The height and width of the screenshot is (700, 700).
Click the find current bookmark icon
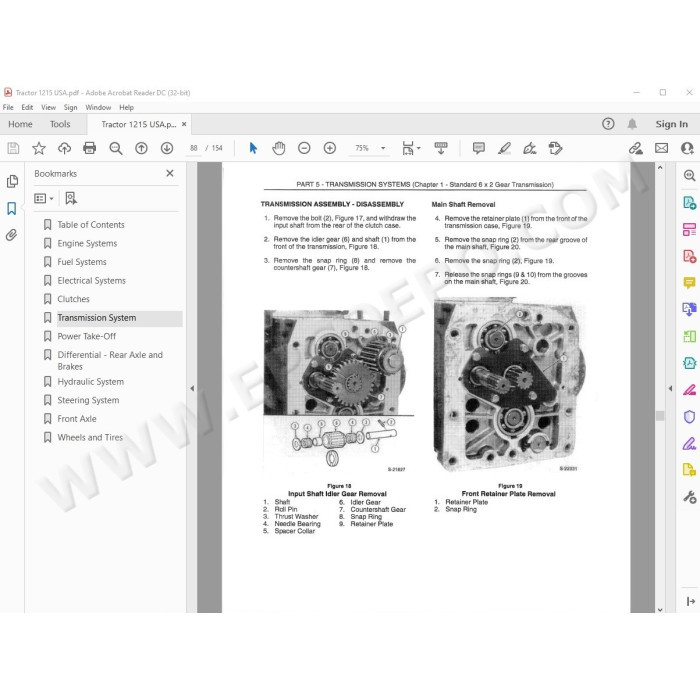(71, 198)
